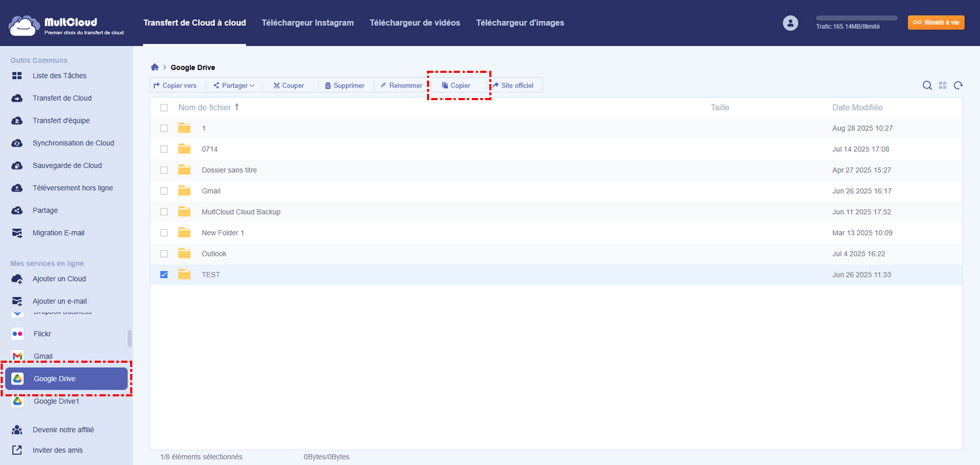Image resolution: width=980 pixels, height=465 pixels.
Task: Open Dossier sans titre folder name
Action: click(229, 170)
